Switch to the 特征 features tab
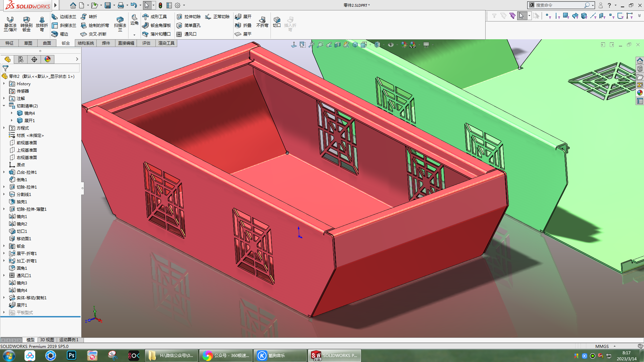Screen dimensions: 644x362 (9, 43)
